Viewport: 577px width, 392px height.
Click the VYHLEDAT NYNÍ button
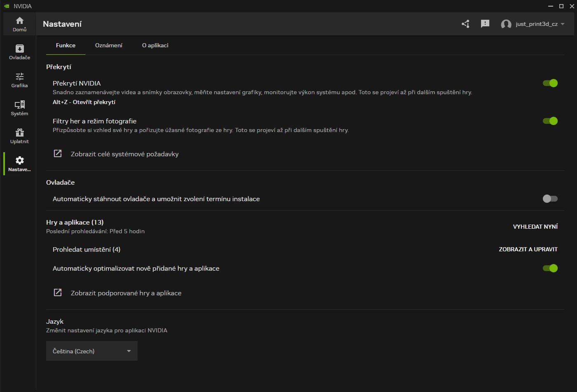[x=535, y=227]
